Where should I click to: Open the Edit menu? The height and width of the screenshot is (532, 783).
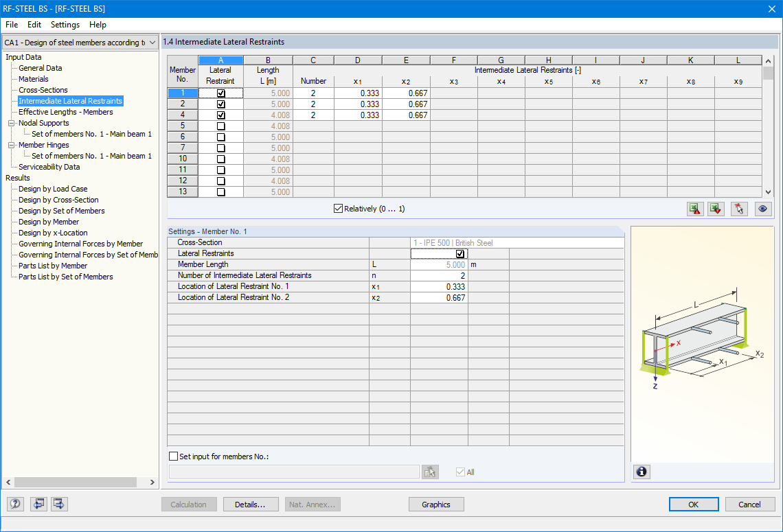click(x=34, y=25)
